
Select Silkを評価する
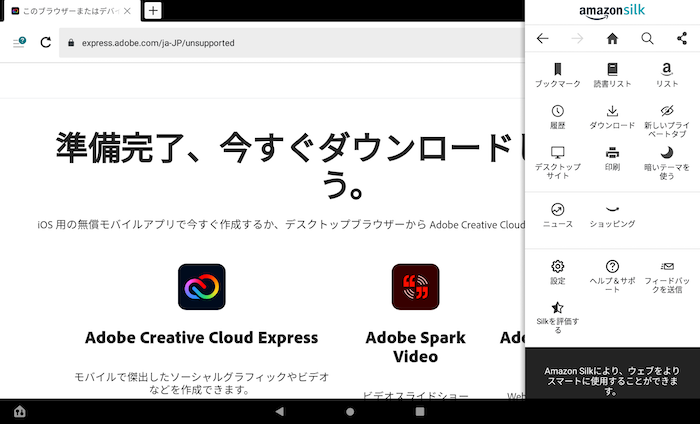click(x=558, y=317)
